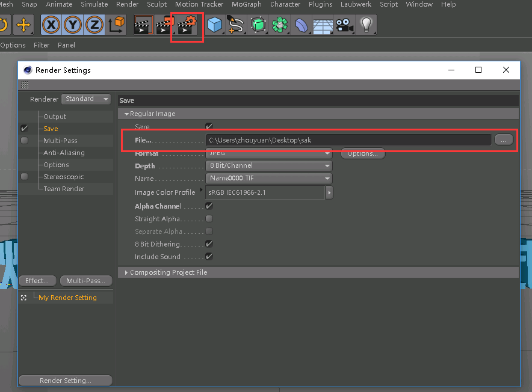Expand Compositing Project File section
The height and width of the screenshot is (392, 532).
point(169,272)
